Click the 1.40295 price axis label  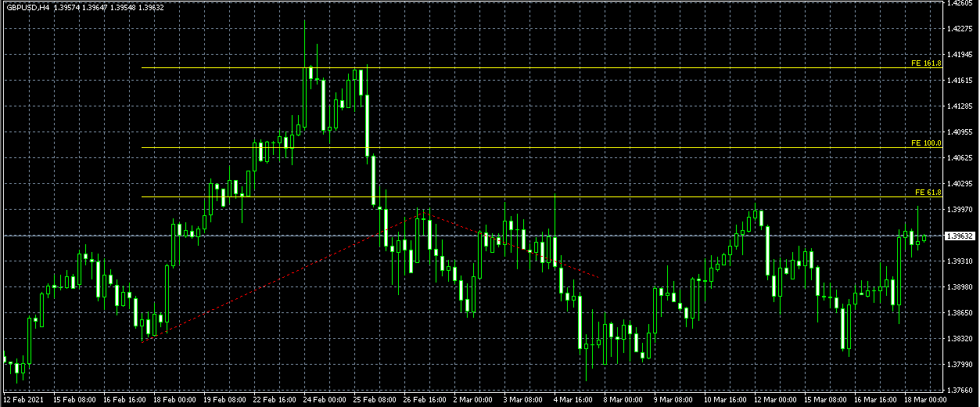[960, 184]
